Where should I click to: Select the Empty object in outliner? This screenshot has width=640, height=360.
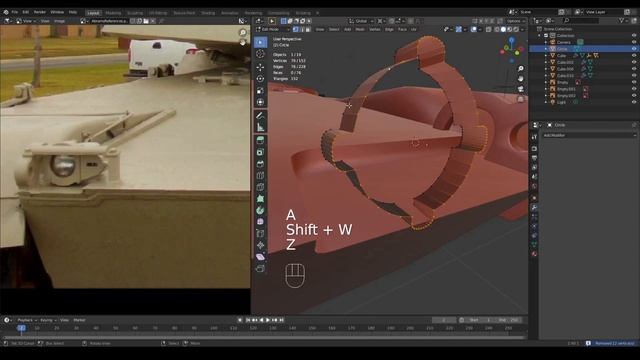pyautogui.click(x=562, y=82)
